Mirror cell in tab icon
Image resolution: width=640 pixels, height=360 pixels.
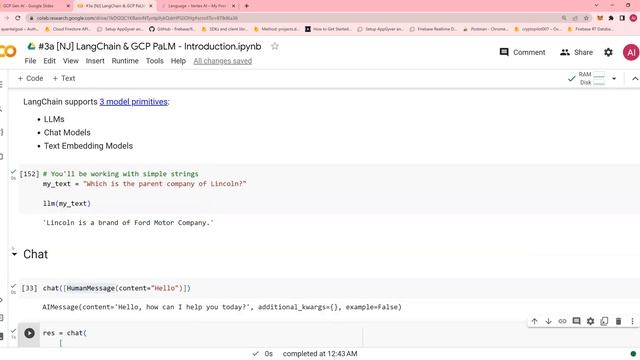coord(604,321)
